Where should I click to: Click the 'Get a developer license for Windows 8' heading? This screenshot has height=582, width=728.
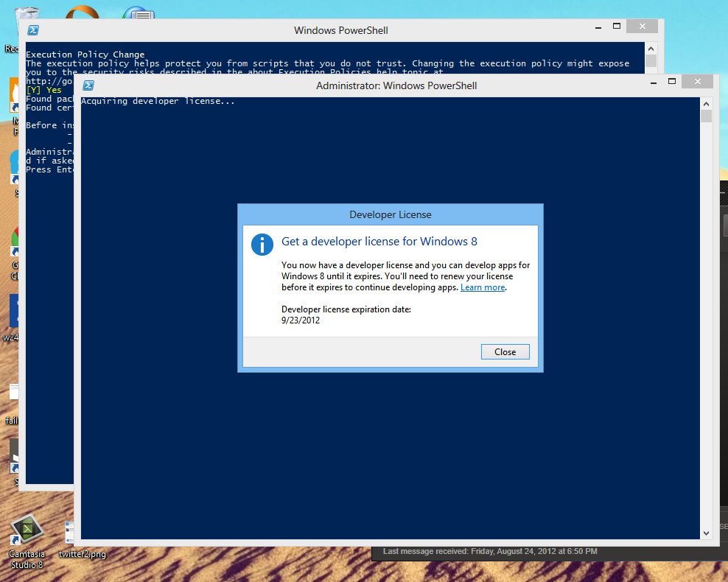[x=379, y=242]
